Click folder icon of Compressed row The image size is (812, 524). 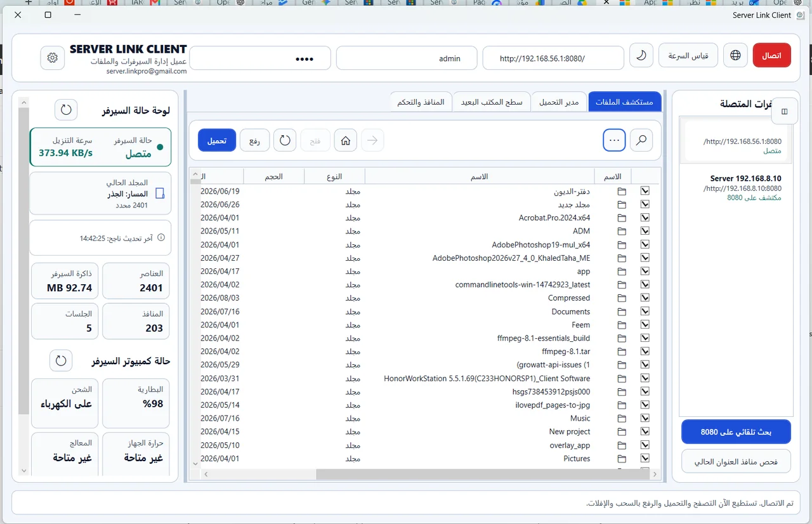(x=622, y=298)
